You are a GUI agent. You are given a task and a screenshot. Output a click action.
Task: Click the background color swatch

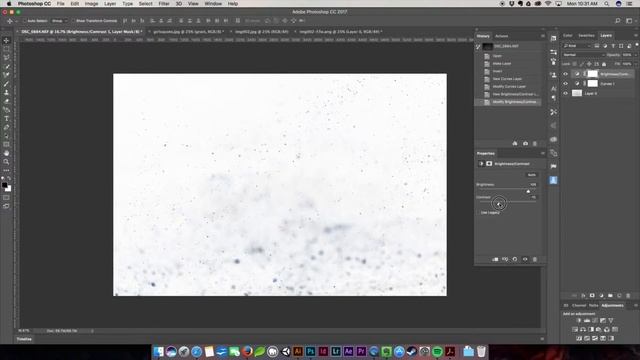coord(9,189)
